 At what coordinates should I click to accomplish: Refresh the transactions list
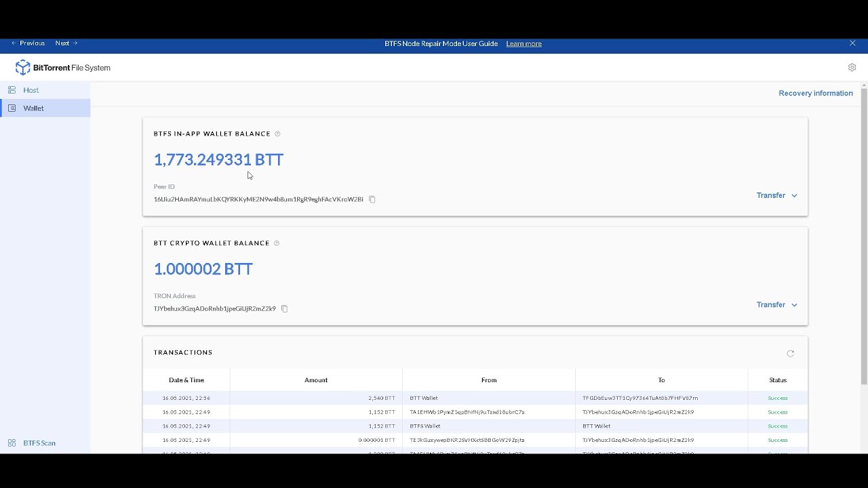tap(790, 353)
